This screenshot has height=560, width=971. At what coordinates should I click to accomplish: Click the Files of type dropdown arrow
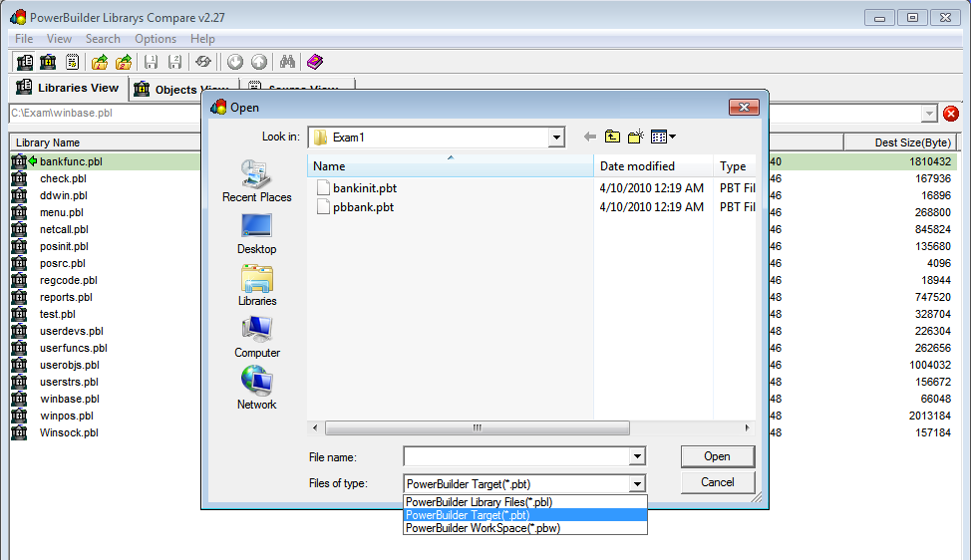[x=637, y=484]
